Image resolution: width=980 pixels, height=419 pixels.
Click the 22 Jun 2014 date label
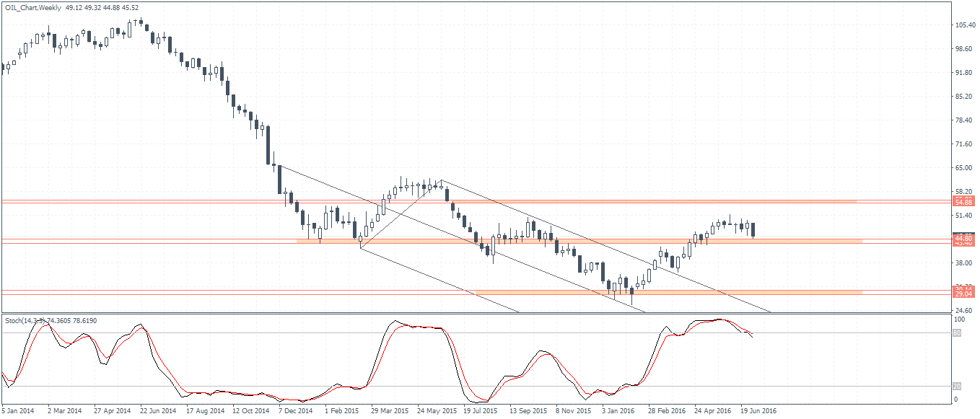tap(157, 411)
